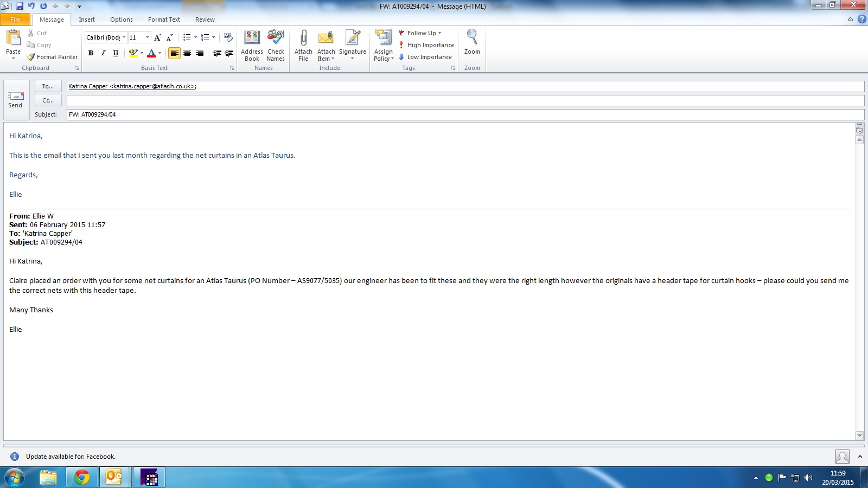
Task: Click the Increase Indent icon
Action: pos(229,53)
